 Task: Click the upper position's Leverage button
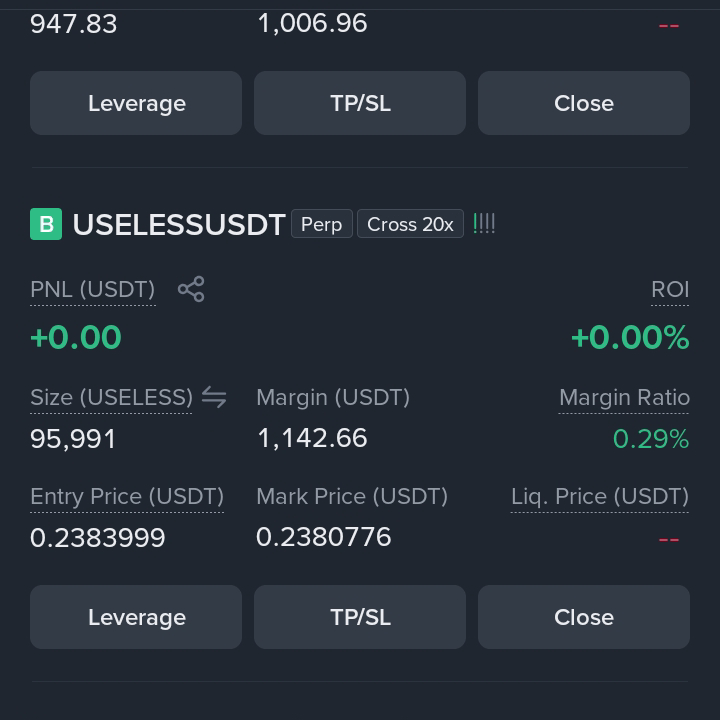coord(136,103)
